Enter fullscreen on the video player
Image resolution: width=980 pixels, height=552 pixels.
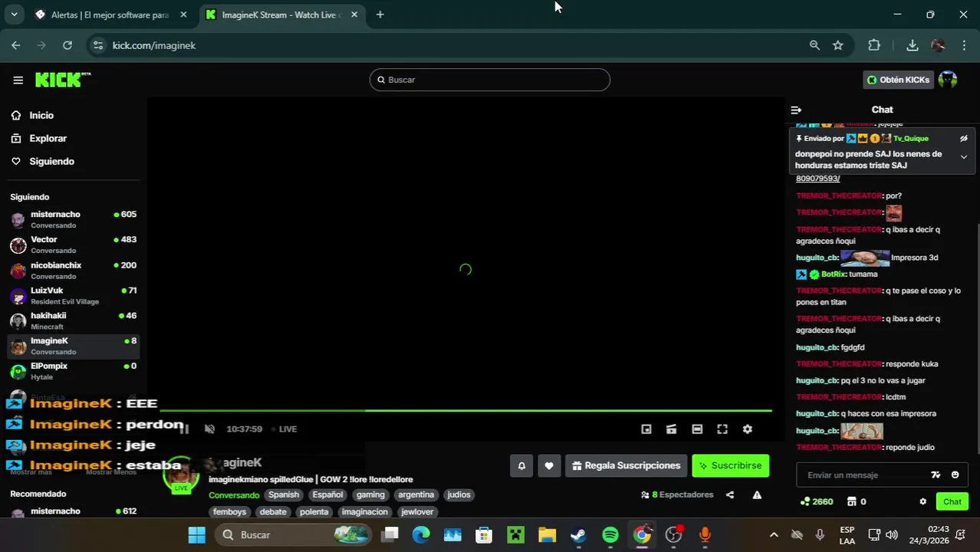(722, 429)
